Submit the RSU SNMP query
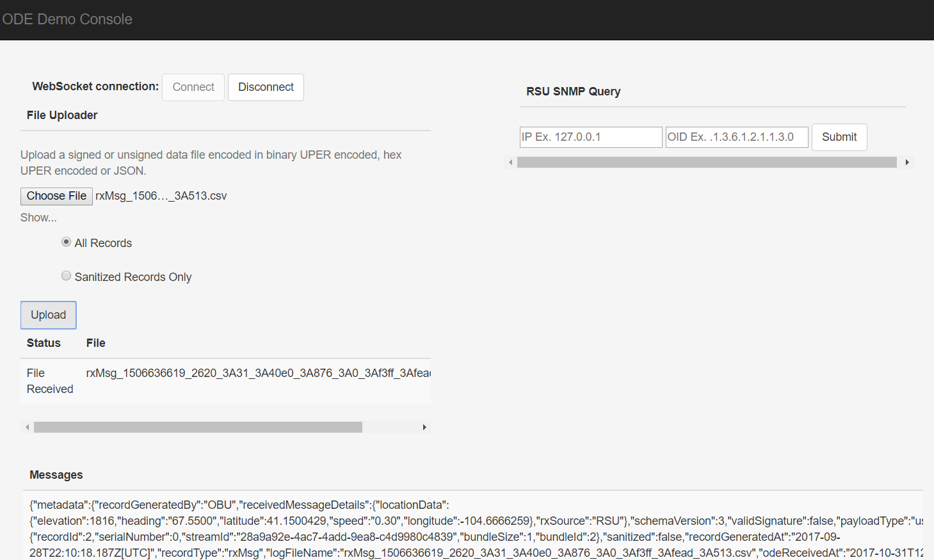This screenshot has height=560, width=934. pyautogui.click(x=839, y=137)
